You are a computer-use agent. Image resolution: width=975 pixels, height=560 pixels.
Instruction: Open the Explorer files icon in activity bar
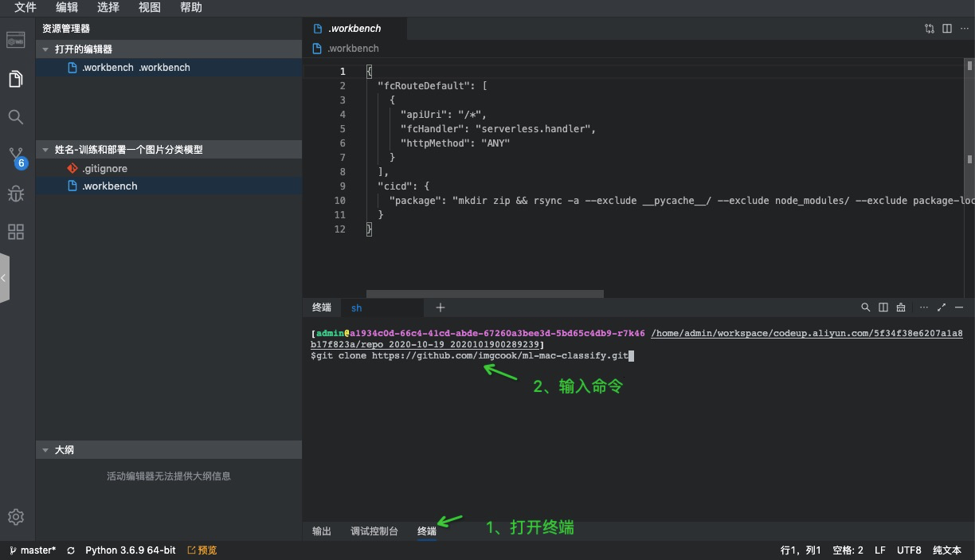(15, 79)
